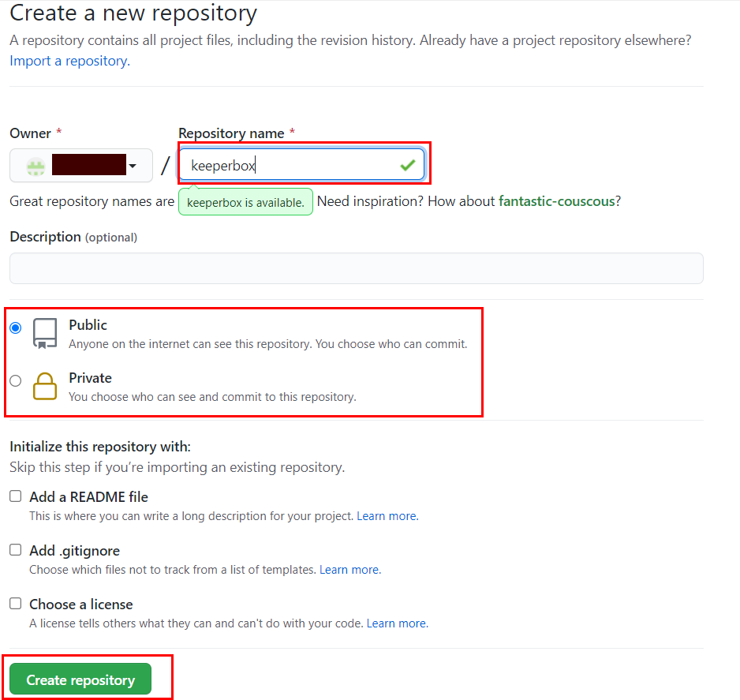740x700 pixels.
Task: Click the owner avatar icon
Action: (x=36, y=167)
